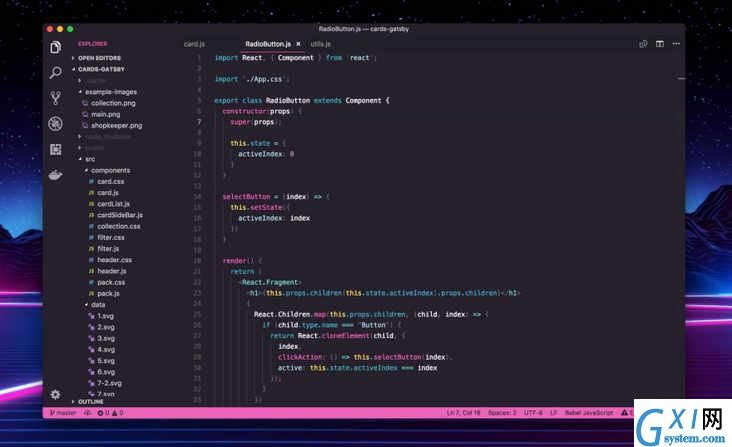Click the selectButton method name in code

246,197
